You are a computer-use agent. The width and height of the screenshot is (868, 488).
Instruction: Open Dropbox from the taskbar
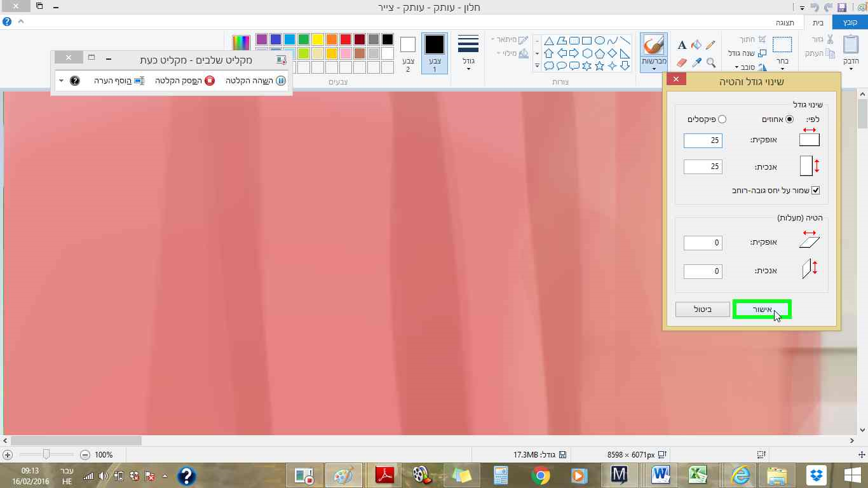(817, 475)
